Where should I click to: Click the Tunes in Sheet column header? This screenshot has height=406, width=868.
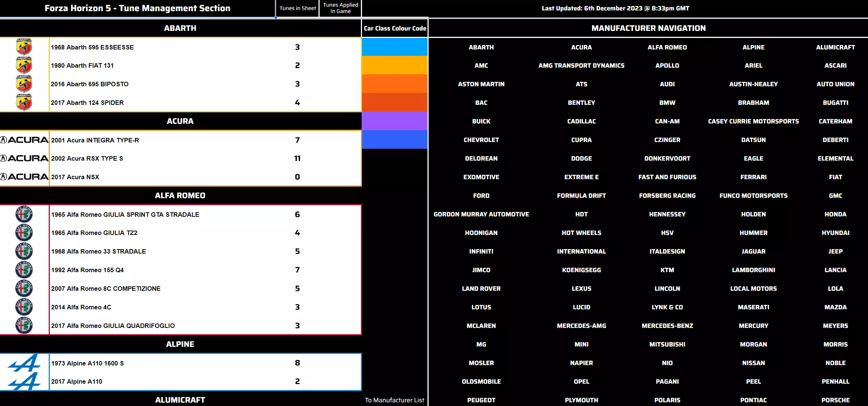tap(298, 8)
